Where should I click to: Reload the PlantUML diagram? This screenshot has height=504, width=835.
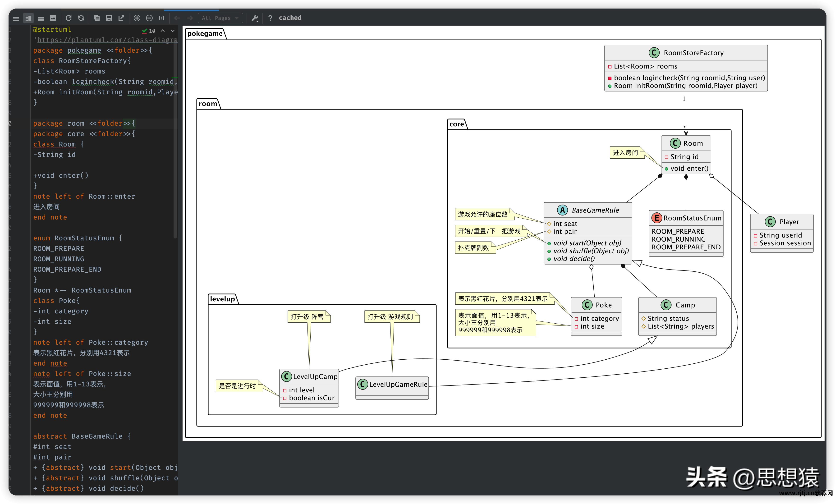point(69,18)
